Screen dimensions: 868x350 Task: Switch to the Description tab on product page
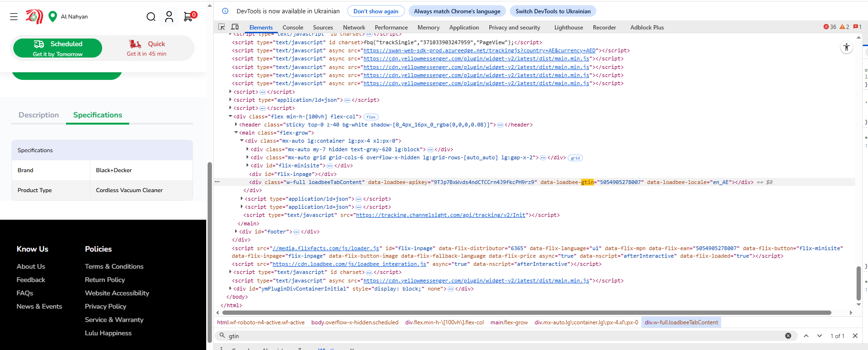point(39,115)
